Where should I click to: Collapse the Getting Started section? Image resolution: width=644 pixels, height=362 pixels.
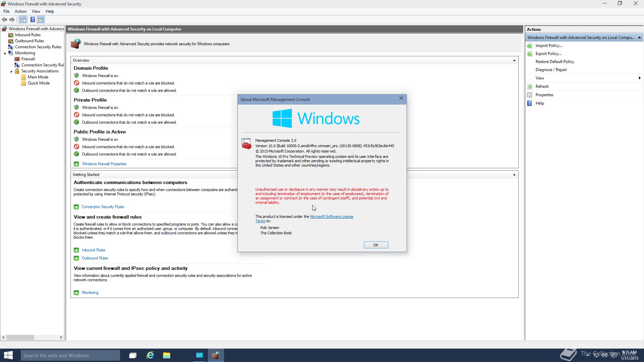(x=514, y=175)
